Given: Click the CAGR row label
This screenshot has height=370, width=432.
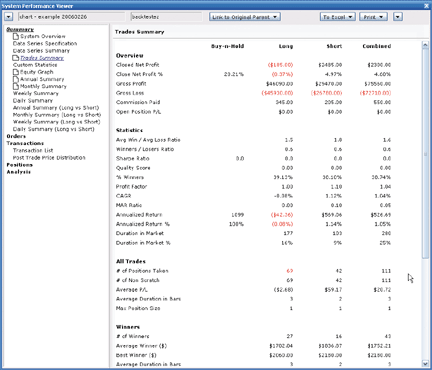Looking at the screenshot, I should pos(123,196).
